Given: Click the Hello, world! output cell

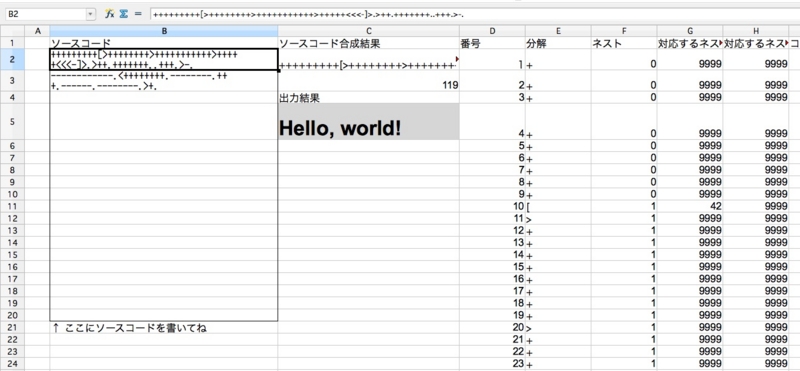Looking at the screenshot, I should (x=368, y=121).
